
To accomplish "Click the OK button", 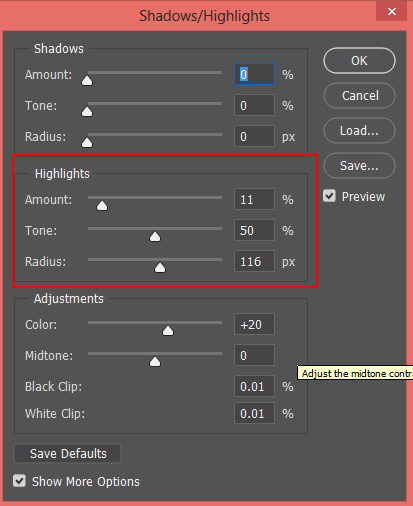I will (359, 61).
